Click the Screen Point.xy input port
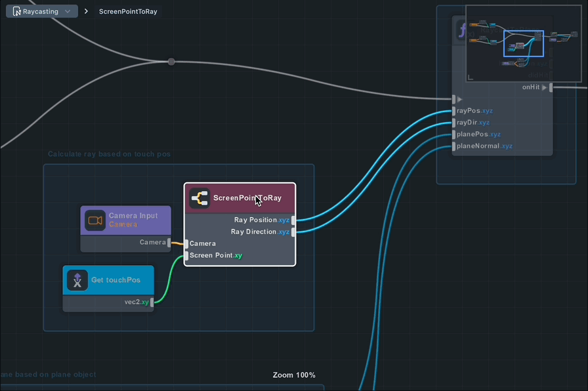This screenshot has width=588, height=391. (x=186, y=255)
